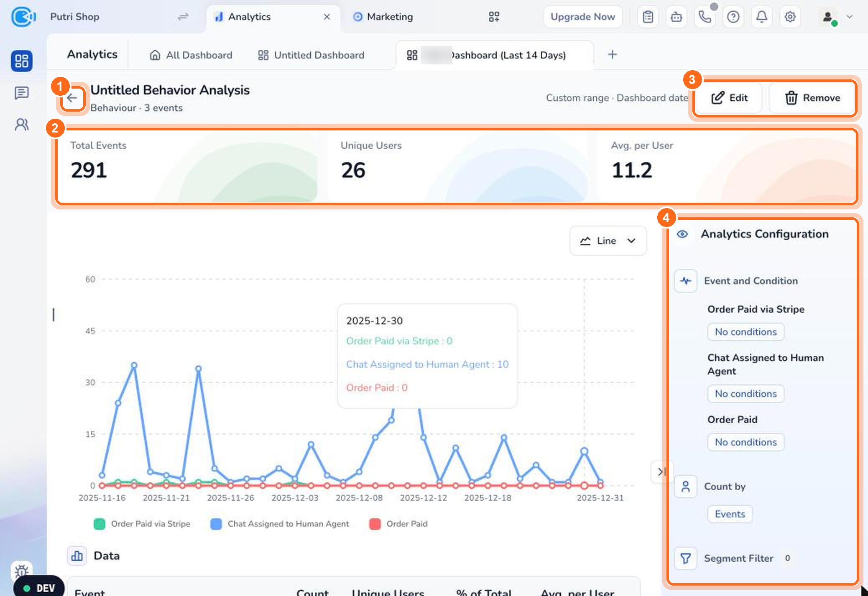Open the Line chart type dropdown
The width and height of the screenshot is (868, 596).
[608, 241]
